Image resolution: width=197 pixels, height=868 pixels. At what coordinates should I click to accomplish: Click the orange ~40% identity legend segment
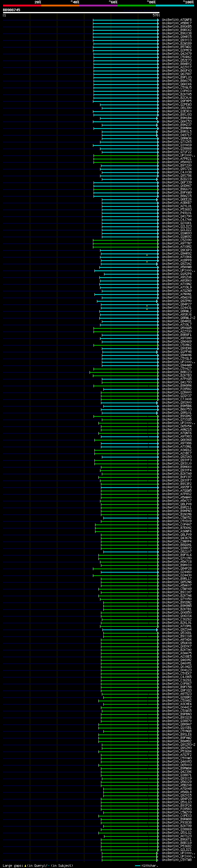tap(60, 6)
